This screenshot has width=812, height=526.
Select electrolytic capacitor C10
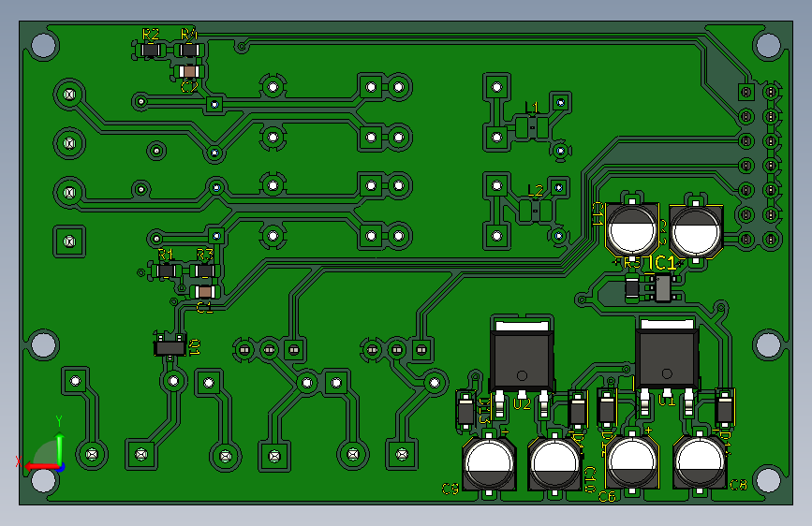[x=554, y=464]
